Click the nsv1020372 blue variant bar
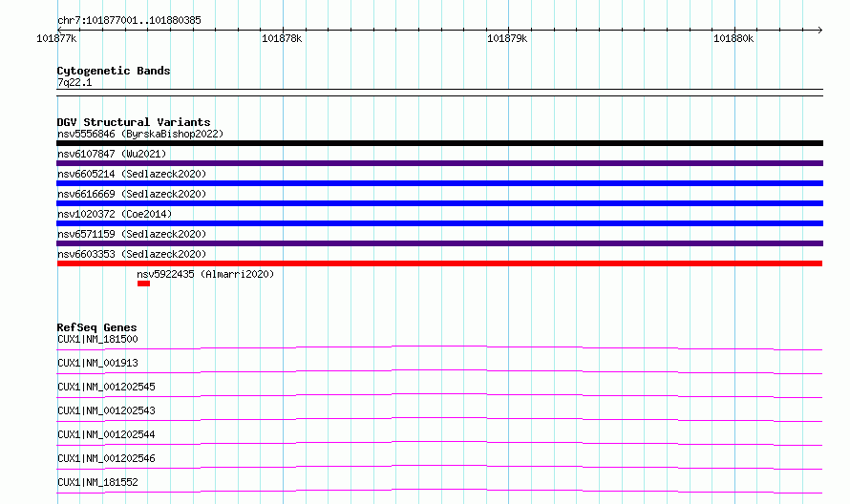 (439, 223)
